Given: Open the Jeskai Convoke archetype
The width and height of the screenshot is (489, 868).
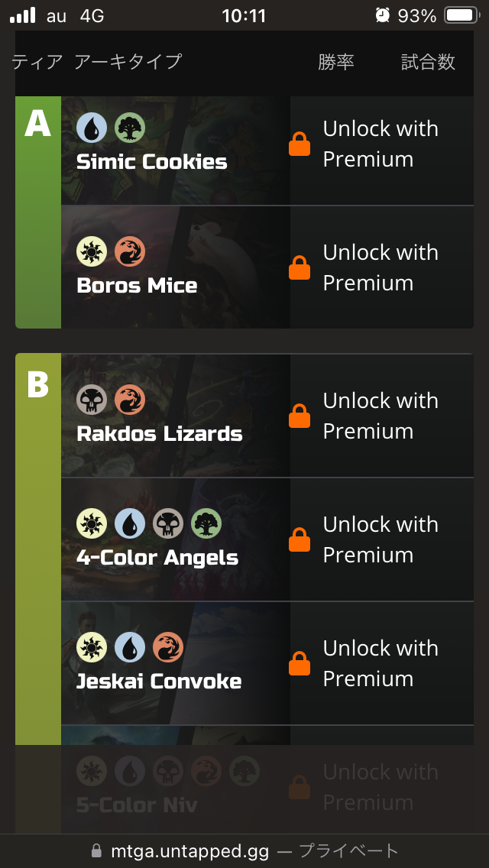Looking at the screenshot, I should [159, 682].
